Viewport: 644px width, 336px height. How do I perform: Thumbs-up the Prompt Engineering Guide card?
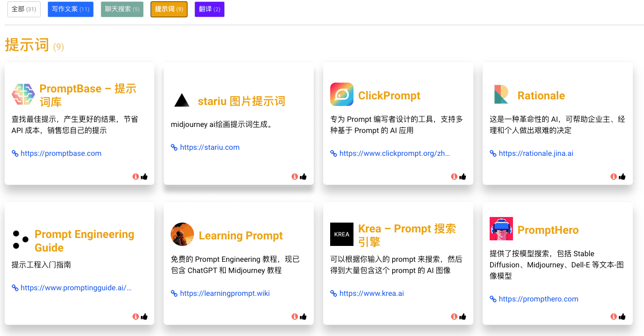144,316
